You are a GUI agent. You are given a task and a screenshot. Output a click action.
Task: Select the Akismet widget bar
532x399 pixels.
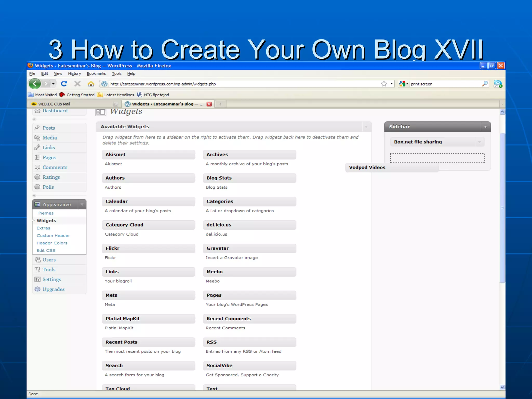pos(148,155)
